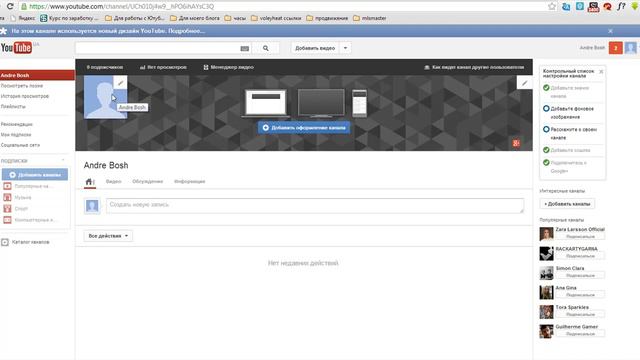640x360 pixels.
Task: Collapse Подписки section arrow
Action: tap(63, 160)
